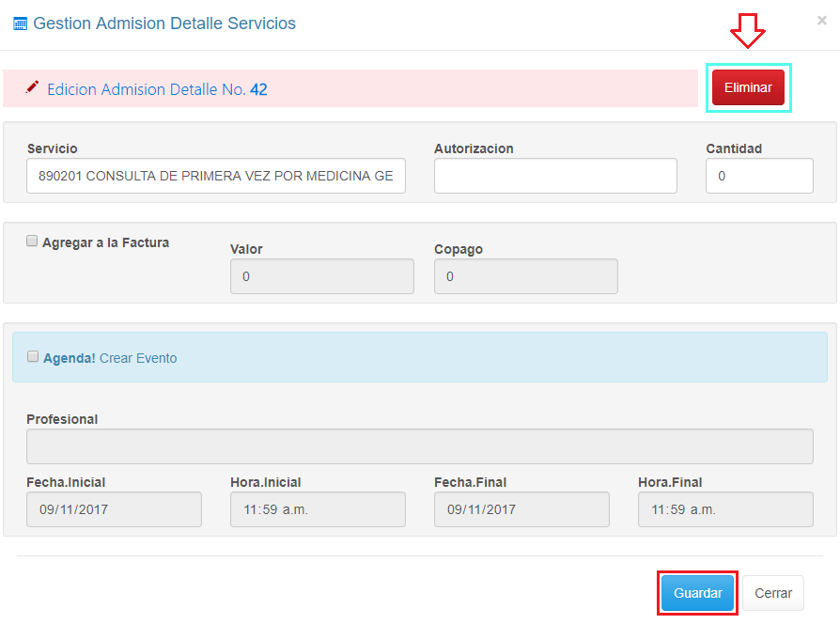Click the pencil edit icon in pink banner
840x640 pixels.
click(33, 87)
